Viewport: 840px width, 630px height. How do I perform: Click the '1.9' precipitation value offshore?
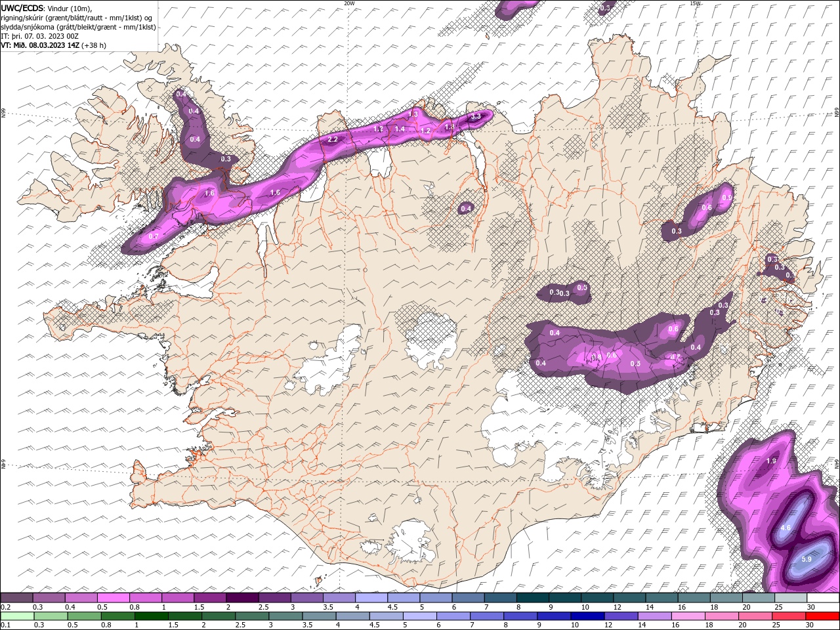point(771,461)
